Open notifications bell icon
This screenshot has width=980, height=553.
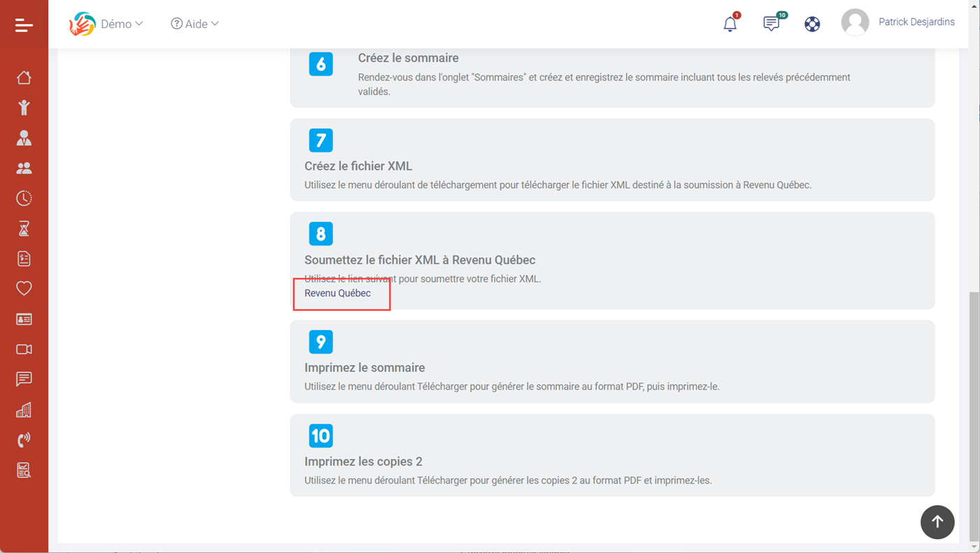point(730,24)
